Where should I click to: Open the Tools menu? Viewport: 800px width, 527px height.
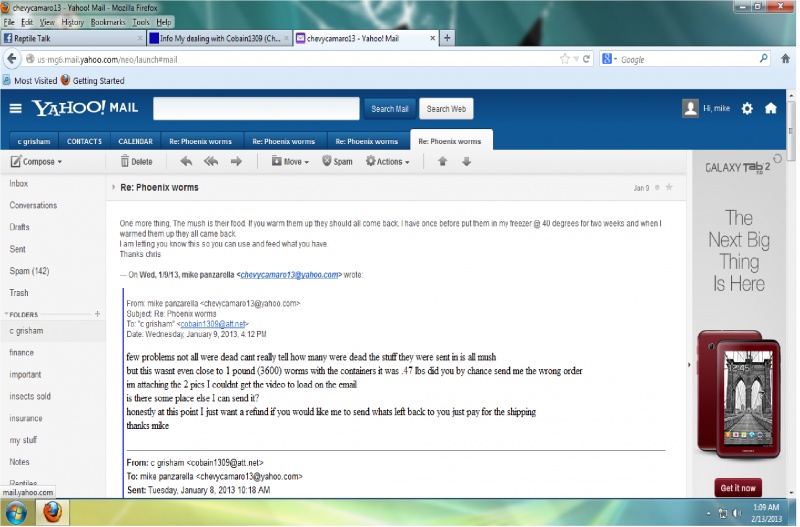click(x=141, y=22)
